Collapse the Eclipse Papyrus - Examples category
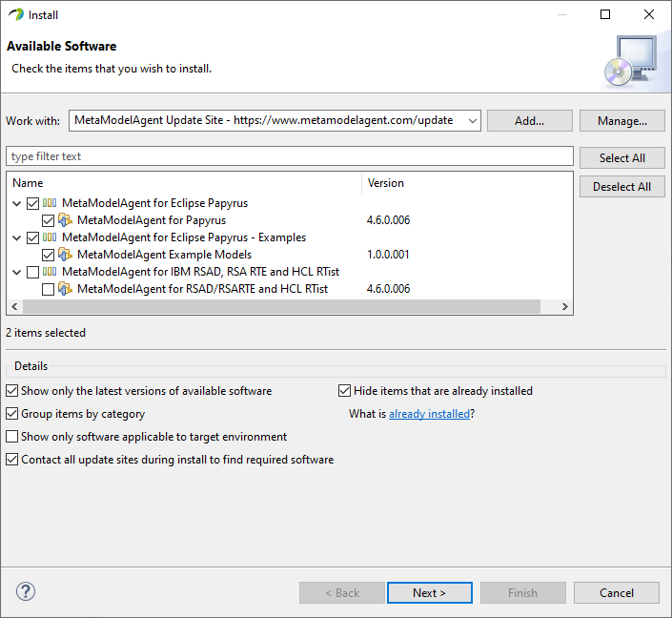Image resolution: width=672 pixels, height=618 pixels. pyautogui.click(x=17, y=237)
